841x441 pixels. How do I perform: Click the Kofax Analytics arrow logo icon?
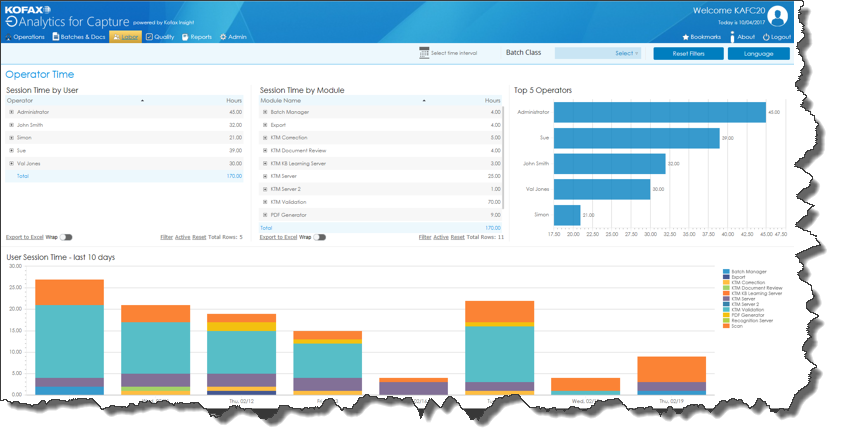pyautogui.click(x=11, y=21)
